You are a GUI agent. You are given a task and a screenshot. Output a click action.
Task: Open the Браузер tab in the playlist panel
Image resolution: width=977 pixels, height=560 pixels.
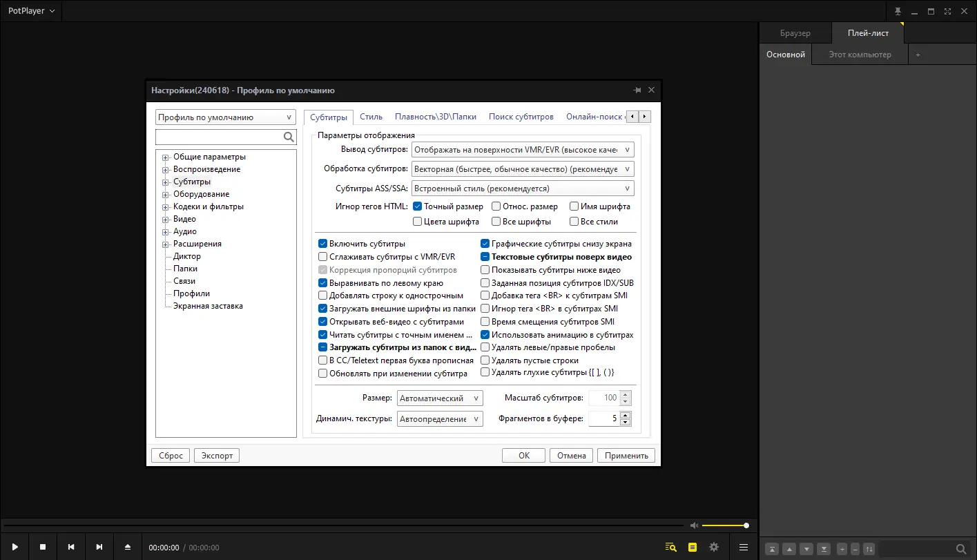click(x=795, y=32)
